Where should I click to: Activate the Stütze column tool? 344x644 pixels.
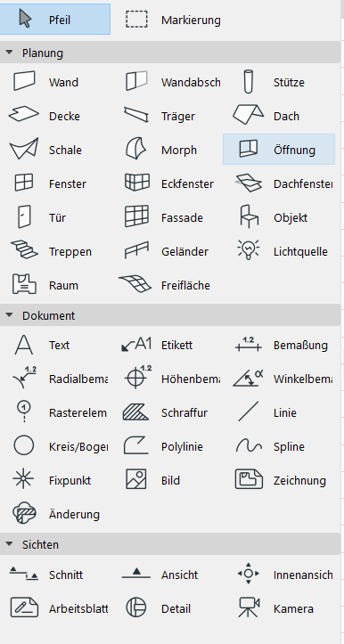[280, 82]
